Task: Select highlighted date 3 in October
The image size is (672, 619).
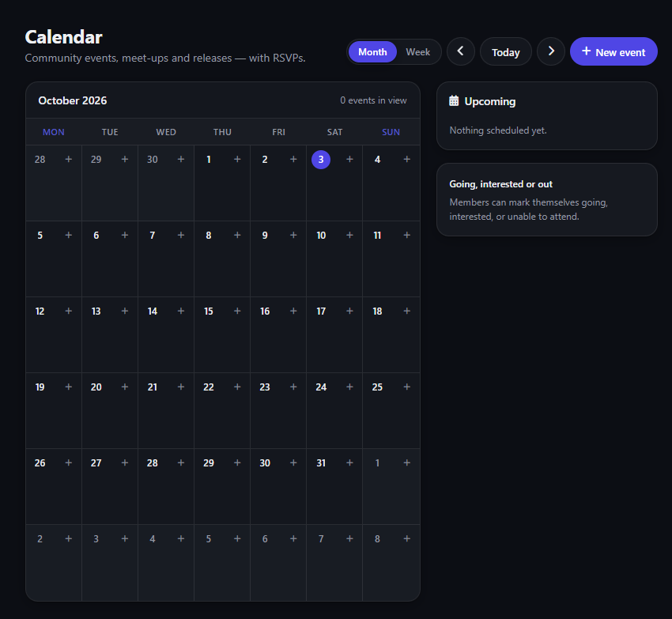Action: [x=320, y=160]
